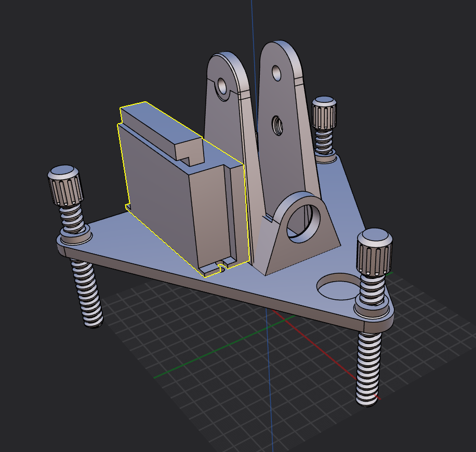The height and width of the screenshot is (452, 476).
Task: Select the spring under the front-right thumb screw
Action: (x=372, y=289)
